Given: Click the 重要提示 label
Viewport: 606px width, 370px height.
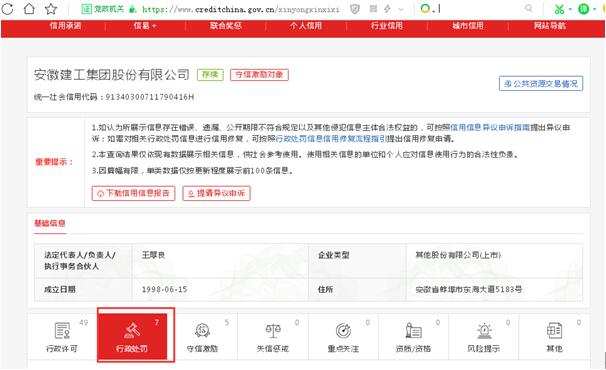Looking at the screenshot, I should point(54,162).
